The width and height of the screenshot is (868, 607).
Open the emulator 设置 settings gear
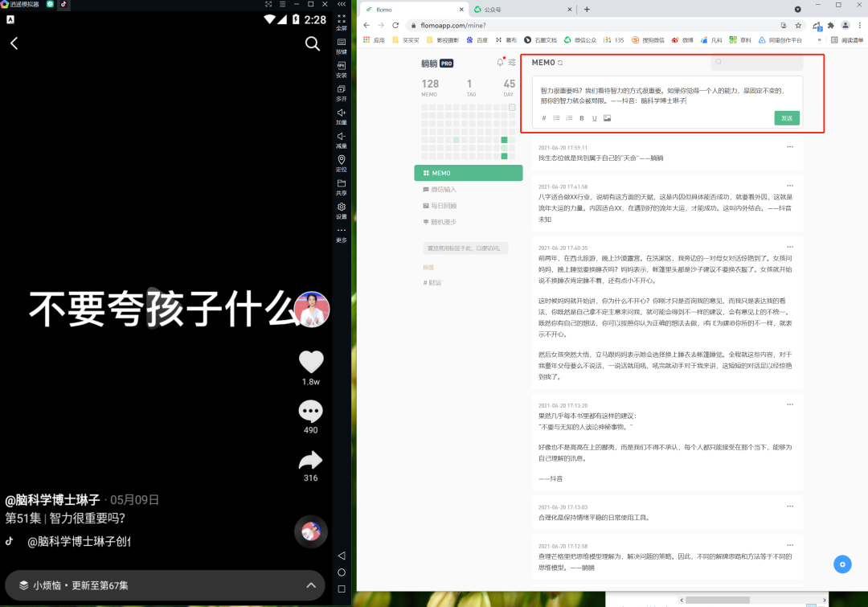click(342, 207)
